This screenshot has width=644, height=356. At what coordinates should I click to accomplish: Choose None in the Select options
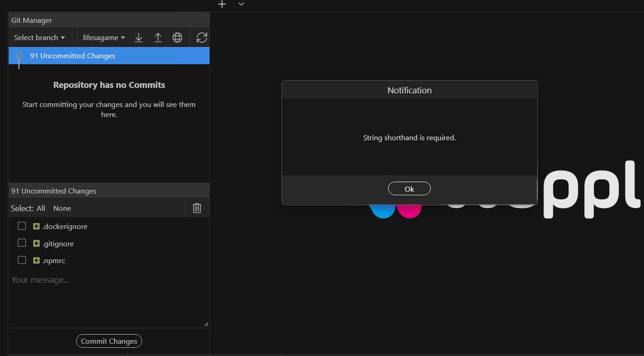coord(62,208)
